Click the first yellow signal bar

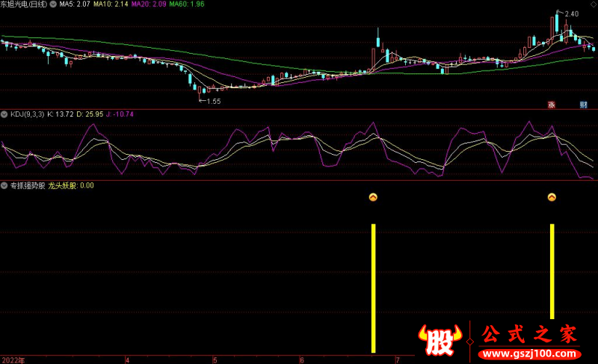coord(373,288)
